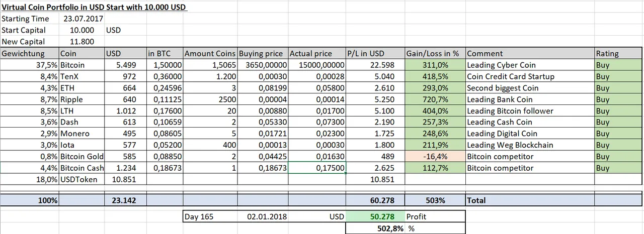Select the 'Buying price' header cell

tap(263, 53)
